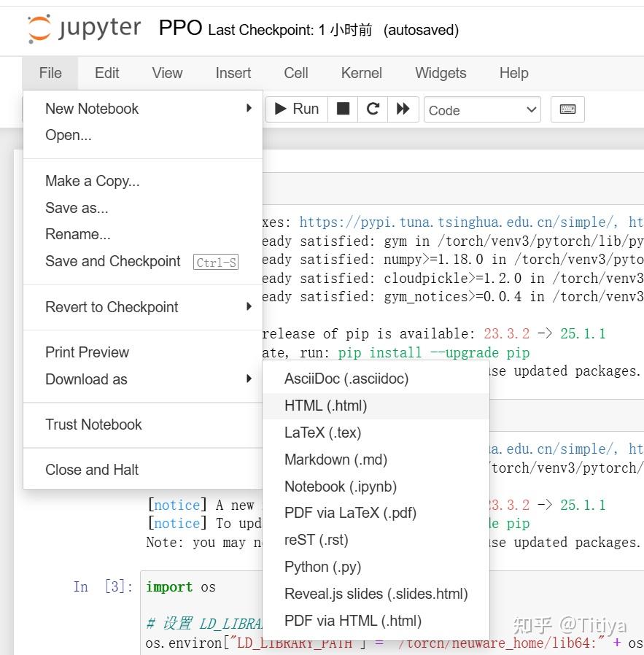Expand the New Notebook submenu
644x655 pixels.
92,108
